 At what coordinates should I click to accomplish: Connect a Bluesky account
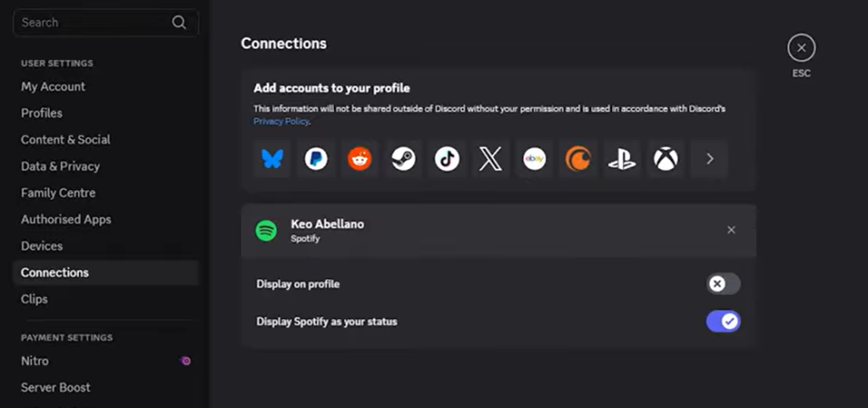coord(272,159)
